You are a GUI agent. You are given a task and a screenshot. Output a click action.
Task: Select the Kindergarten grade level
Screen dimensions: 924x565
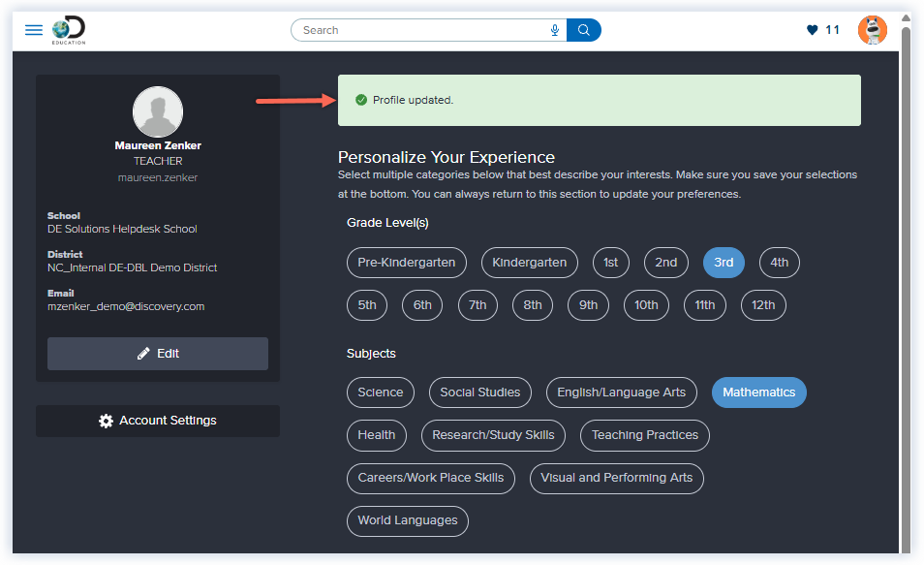pos(530,263)
